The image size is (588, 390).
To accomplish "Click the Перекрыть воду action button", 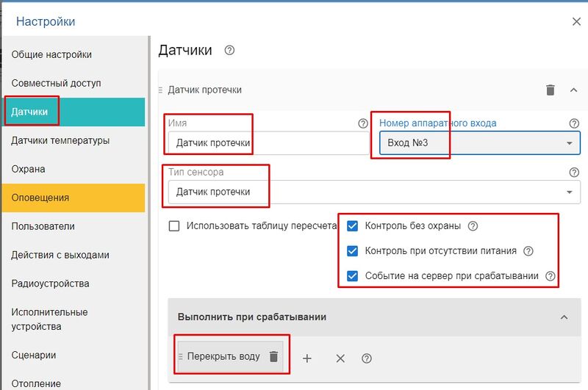I will click(x=223, y=357).
